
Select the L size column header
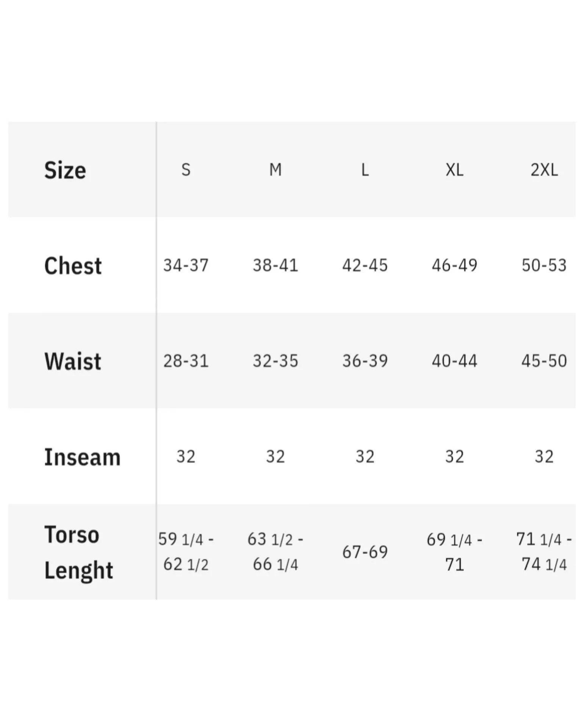tap(365, 169)
